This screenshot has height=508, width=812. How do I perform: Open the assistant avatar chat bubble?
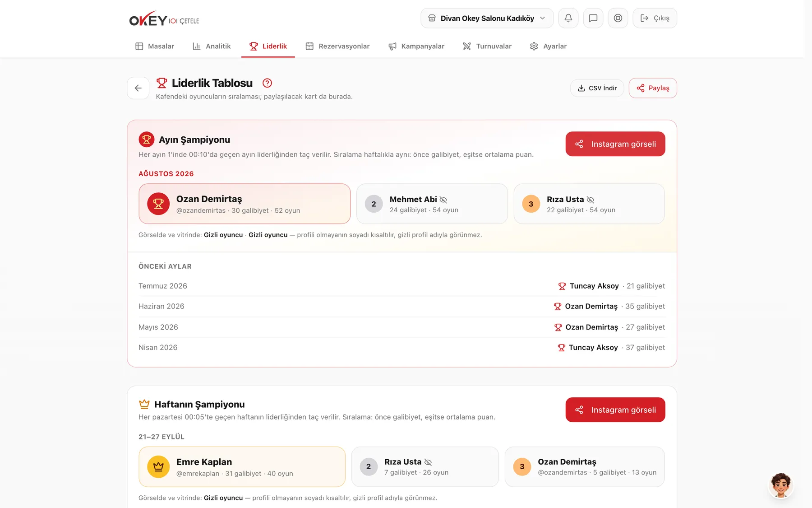pos(781,485)
